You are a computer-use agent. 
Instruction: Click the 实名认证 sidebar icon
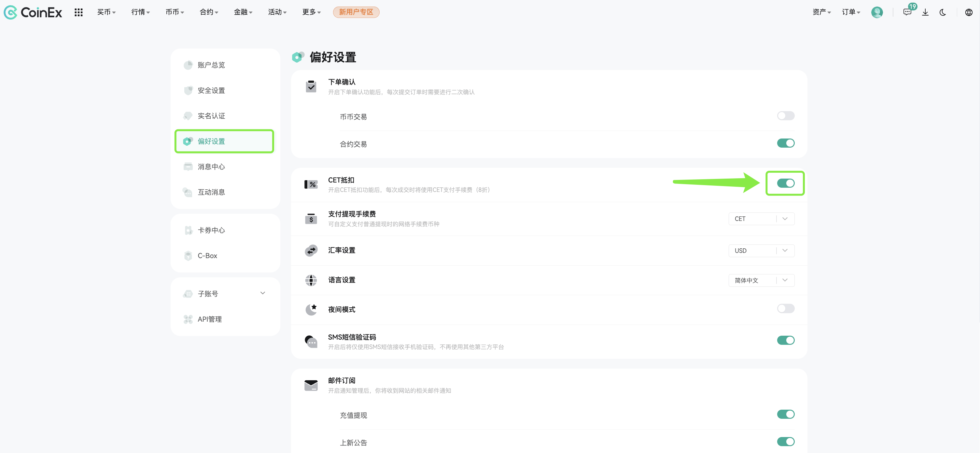point(188,116)
